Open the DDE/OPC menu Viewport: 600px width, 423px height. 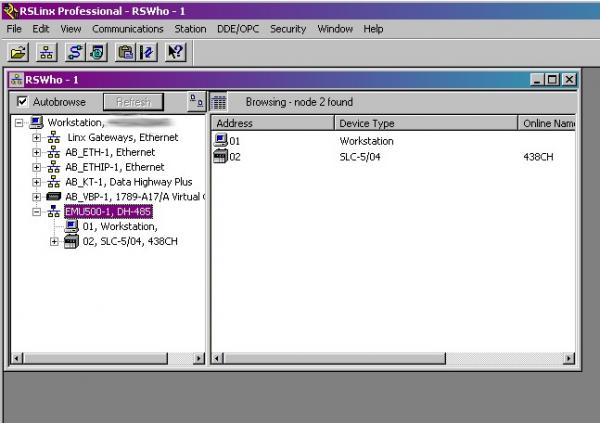[x=238, y=29]
